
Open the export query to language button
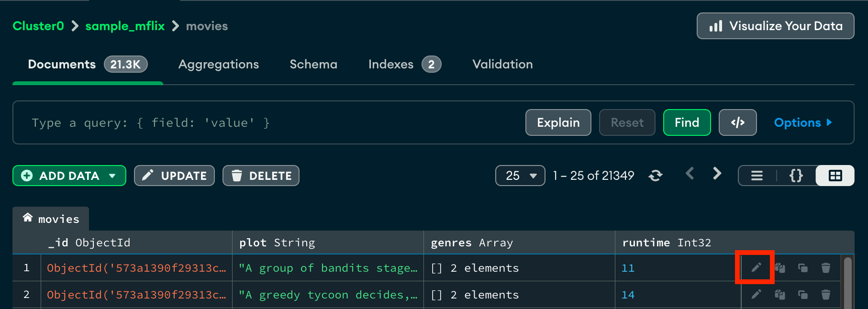737,122
